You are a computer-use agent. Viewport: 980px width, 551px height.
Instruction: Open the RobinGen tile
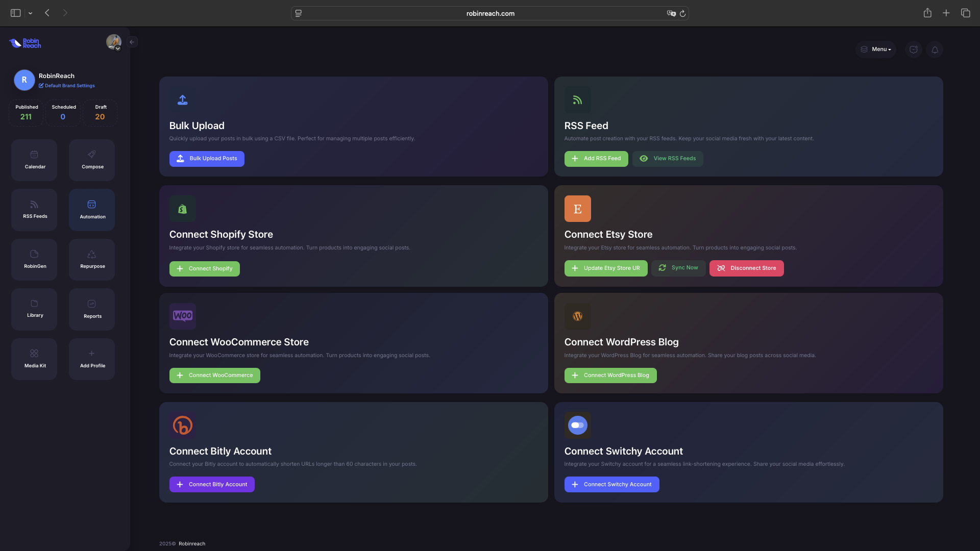[34, 259]
